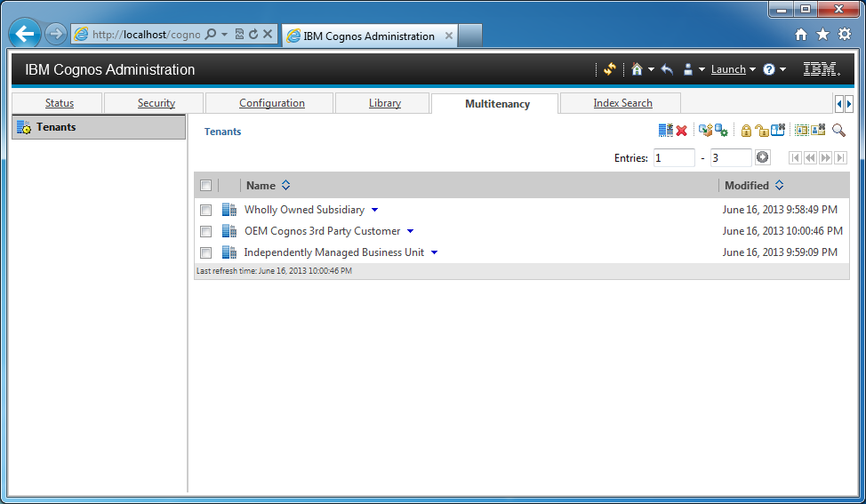
Task: Click the open padlock Enable icon
Action: coord(762,131)
